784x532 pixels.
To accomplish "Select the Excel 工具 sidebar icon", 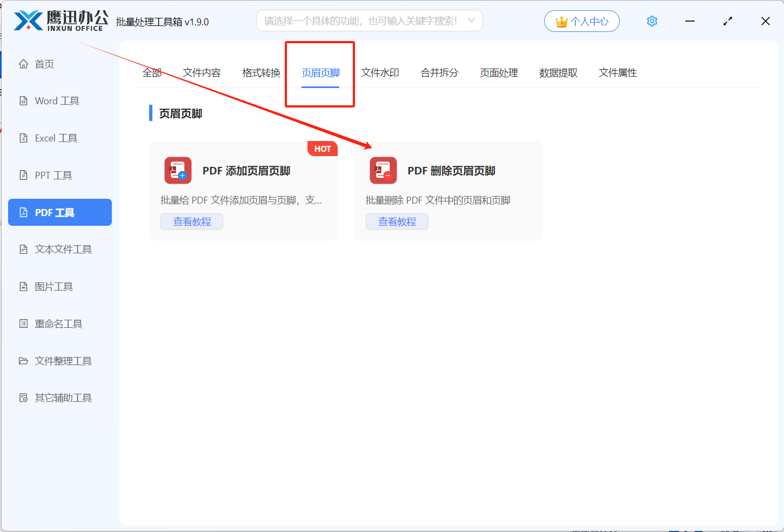I will [57, 138].
